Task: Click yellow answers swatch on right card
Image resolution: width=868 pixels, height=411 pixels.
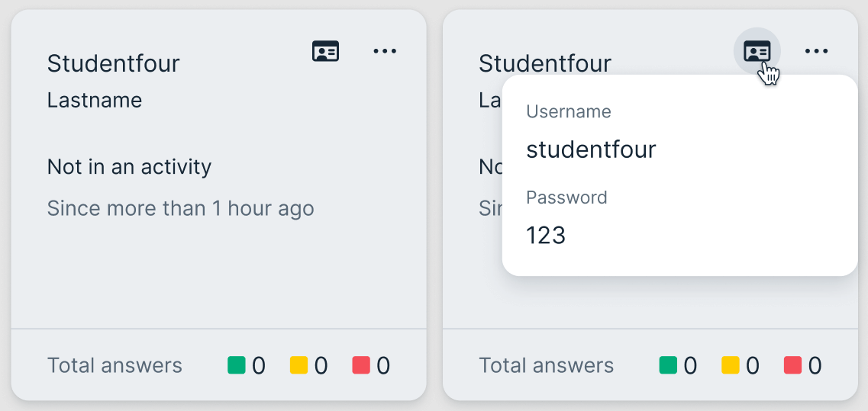Action: [731, 365]
